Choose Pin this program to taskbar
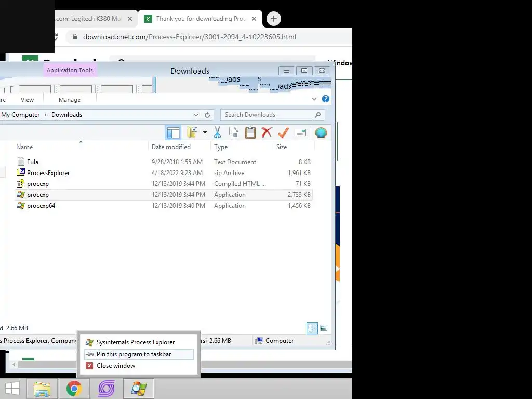 click(x=139, y=354)
